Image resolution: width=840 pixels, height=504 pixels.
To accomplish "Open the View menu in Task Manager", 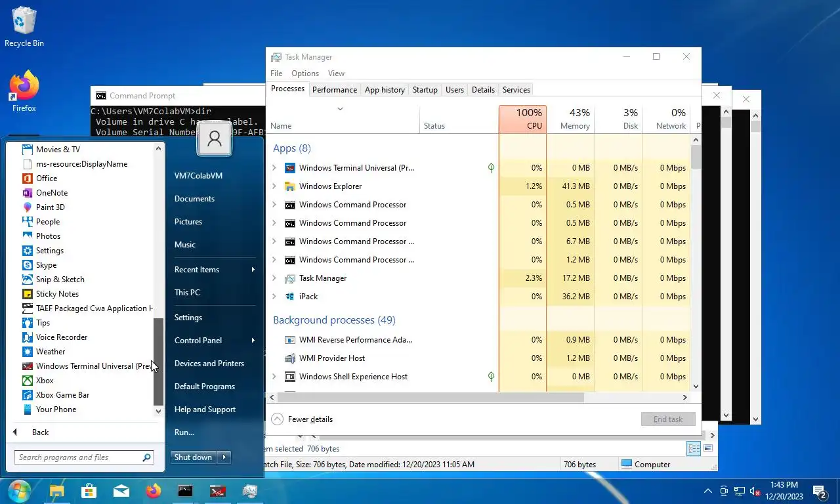I will pos(336,73).
